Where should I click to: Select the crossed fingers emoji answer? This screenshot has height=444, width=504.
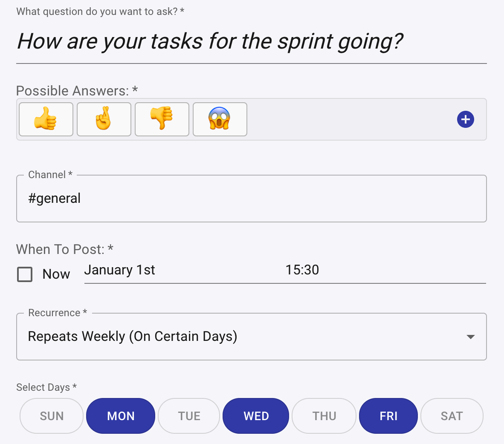click(104, 119)
